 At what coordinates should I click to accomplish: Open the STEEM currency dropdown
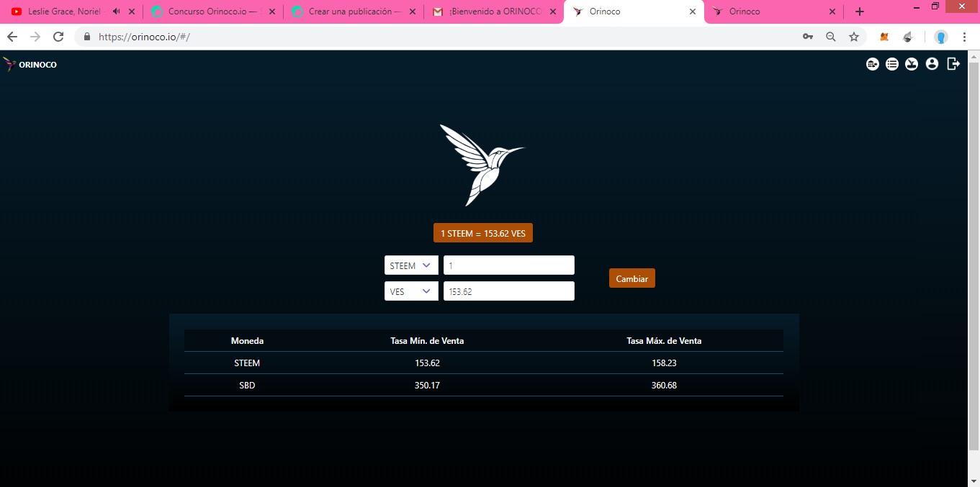(x=411, y=265)
